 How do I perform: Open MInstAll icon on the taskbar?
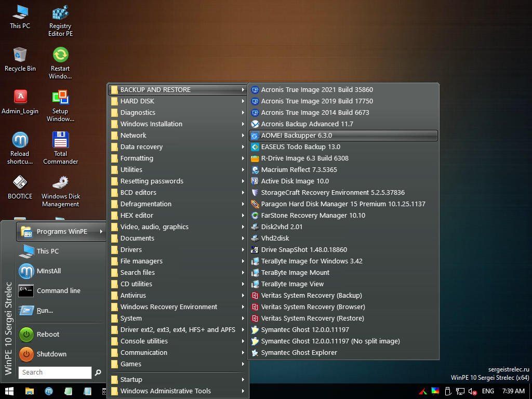click(49, 391)
